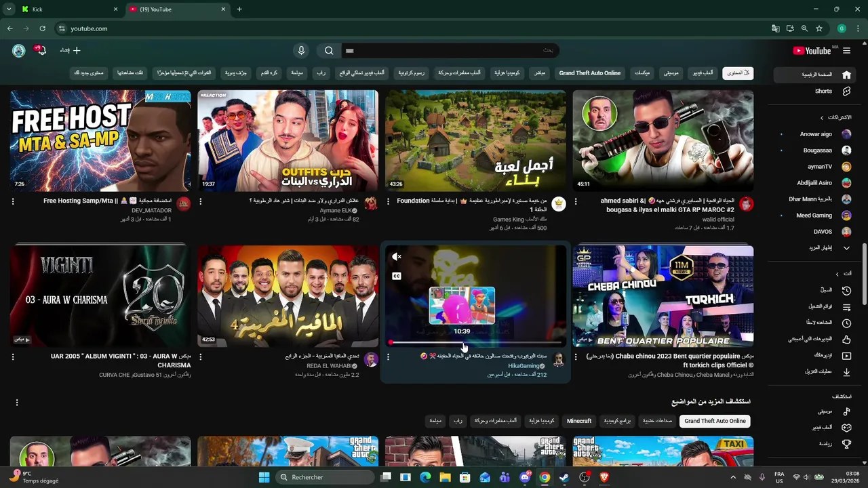Open Anowar aigo subscription channel
The image size is (868, 488).
pyautogui.click(x=814, y=134)
